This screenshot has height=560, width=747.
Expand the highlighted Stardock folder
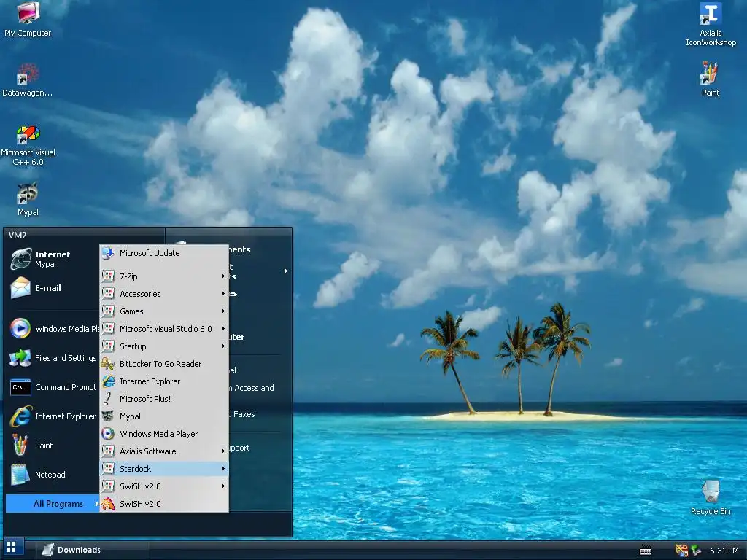pos(164,469)
